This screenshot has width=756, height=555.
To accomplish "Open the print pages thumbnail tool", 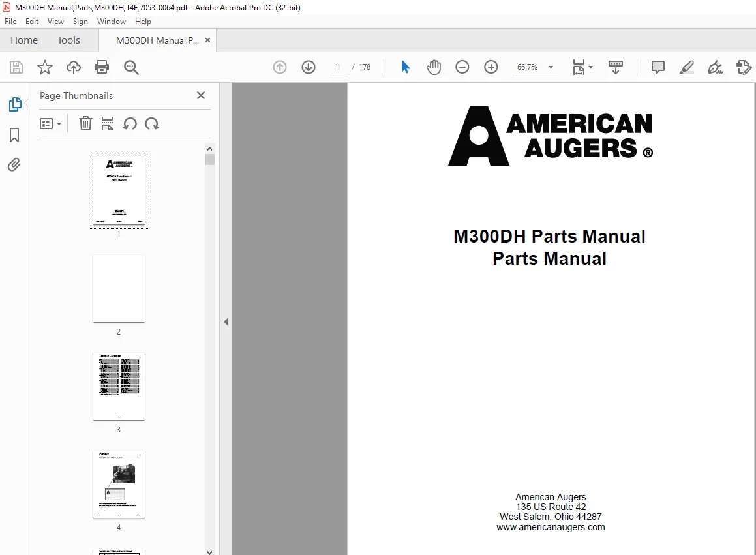I will pyautogui.click(x=107, y=123).
